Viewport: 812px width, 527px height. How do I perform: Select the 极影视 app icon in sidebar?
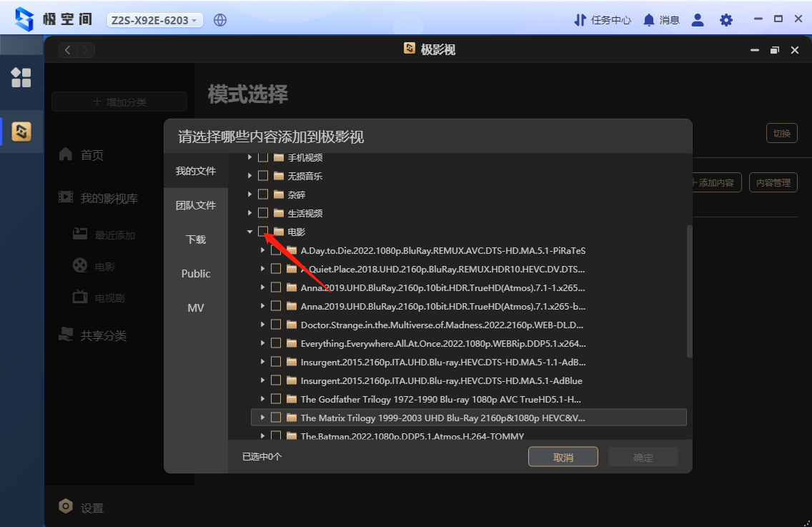(x=21, y=132)
